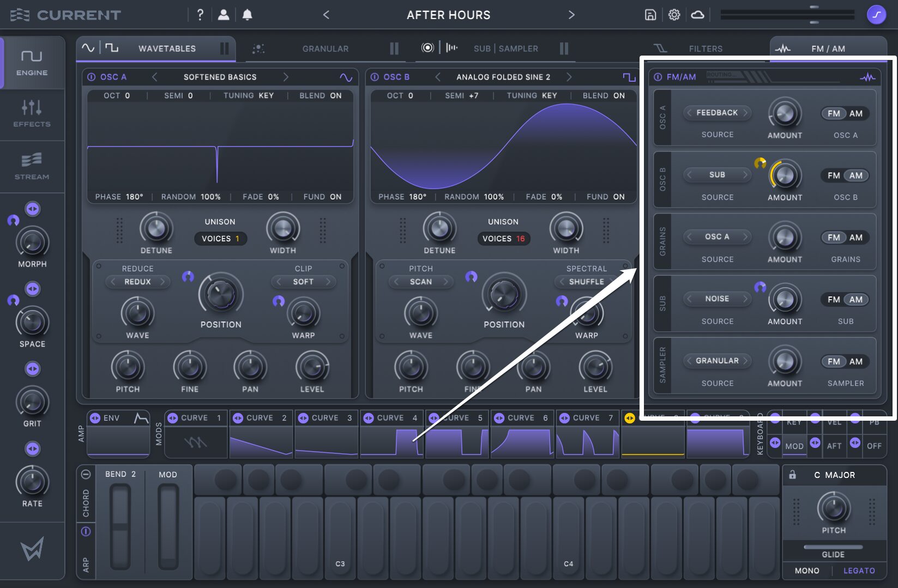898x588 pixels.
Task: Switch to the Filters tab
Action: pyautogui.click(x=705, y=49)
